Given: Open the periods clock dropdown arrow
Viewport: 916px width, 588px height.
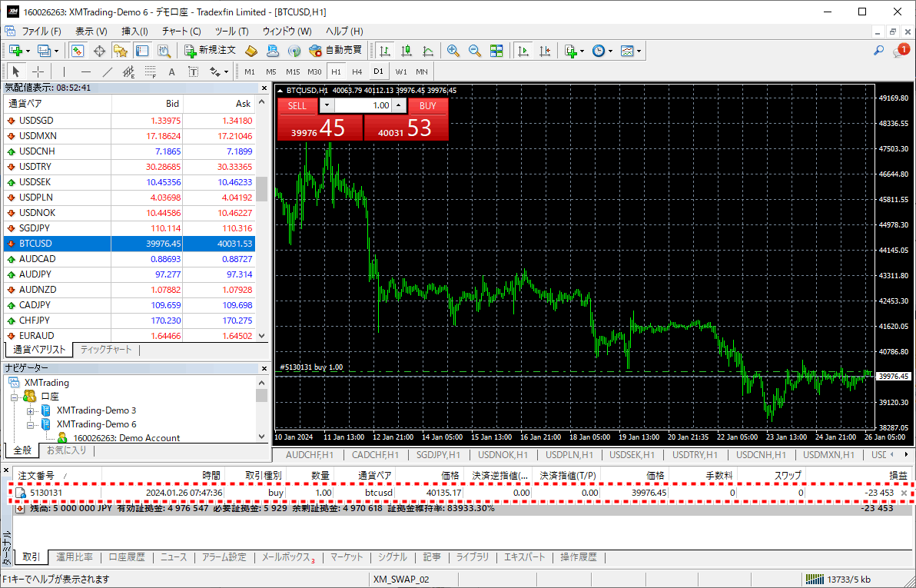Looking at the screenshot, I should tap(610, 51).
